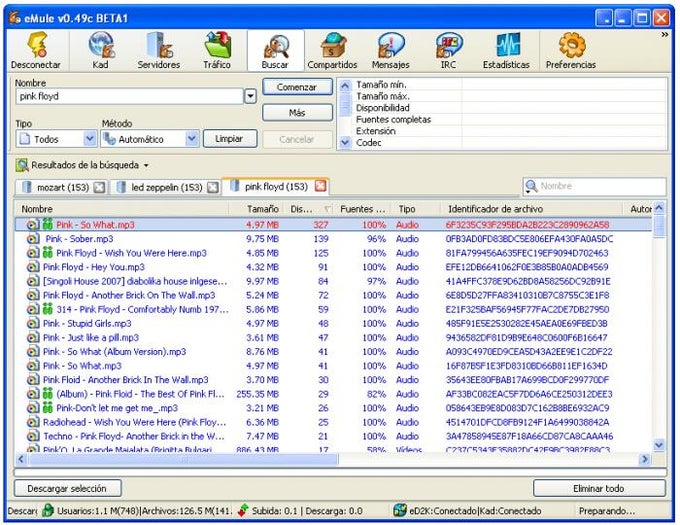Select Pink-Don't let me get me_.mp3
The width and height of the screenshot is (680, 525).
coord(333,408)
